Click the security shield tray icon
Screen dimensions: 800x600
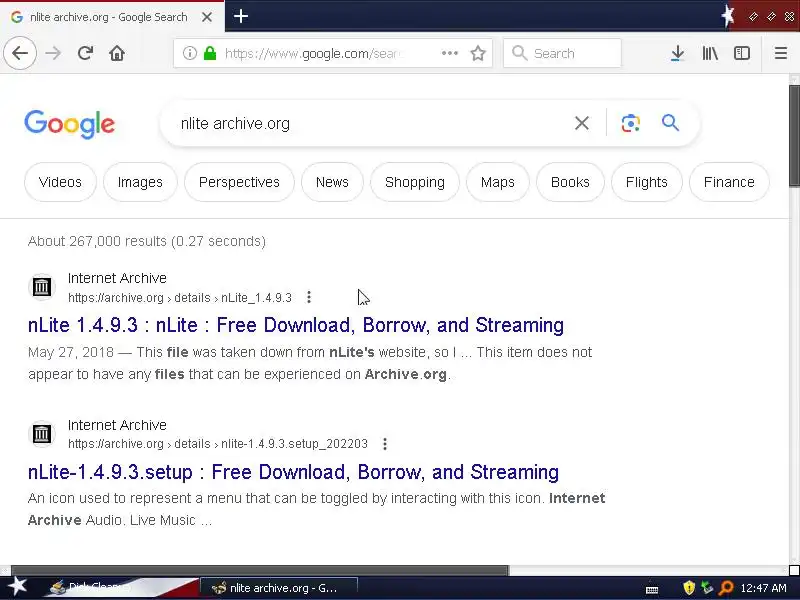(x=689, y=588)
